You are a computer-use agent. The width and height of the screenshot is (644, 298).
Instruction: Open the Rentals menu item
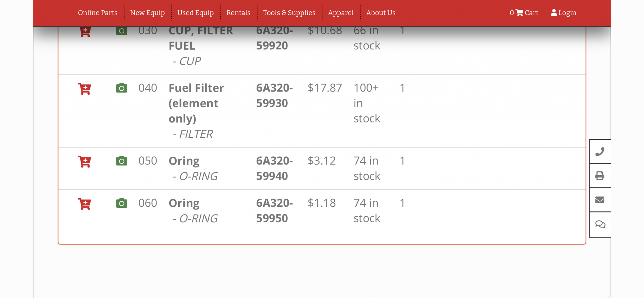pyautogui.click(x=238, y=13)
